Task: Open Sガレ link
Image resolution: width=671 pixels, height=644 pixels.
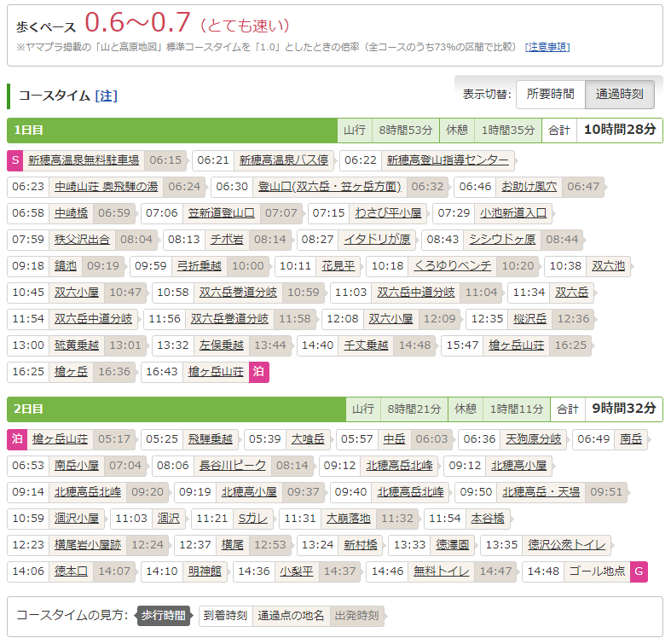Action: 253,519
